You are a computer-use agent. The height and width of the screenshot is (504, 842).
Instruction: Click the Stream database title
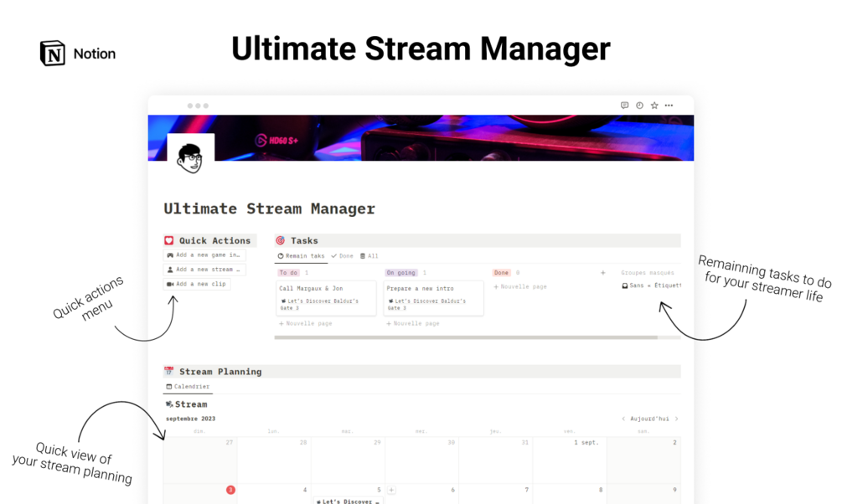(x=191, y=404)
